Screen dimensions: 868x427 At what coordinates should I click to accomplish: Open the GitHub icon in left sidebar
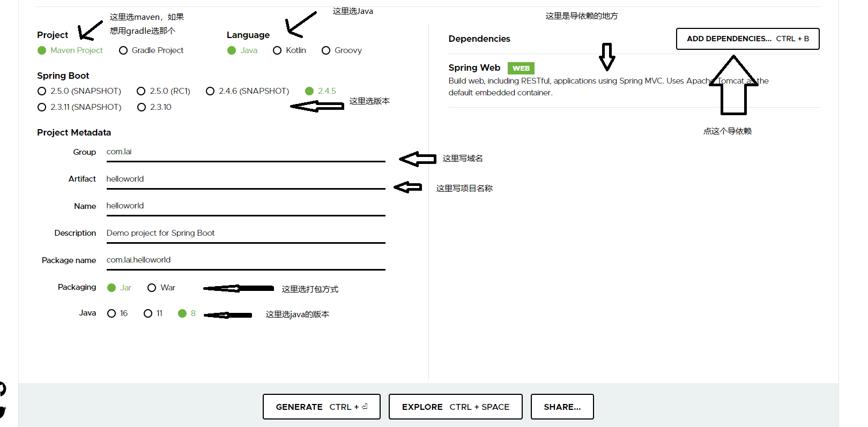pyautogui.click(x=3, y=389)
